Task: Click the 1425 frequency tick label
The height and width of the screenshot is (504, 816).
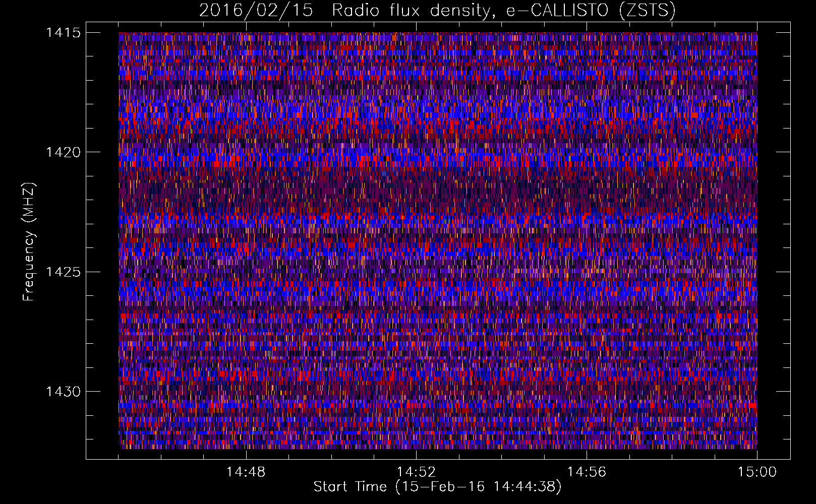Action: (x=63, y=272)
